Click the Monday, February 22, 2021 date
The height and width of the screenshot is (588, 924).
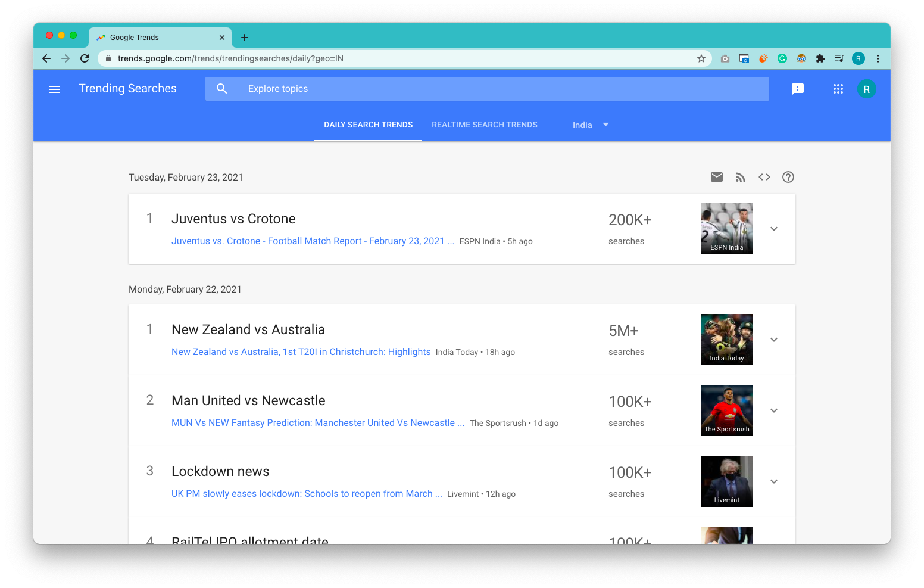pos(185,290)
